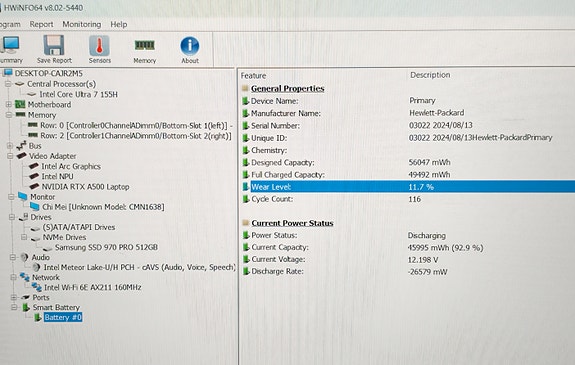Expand the Bus tree node
Viewport: 575px width, 365px height.
(10, 146)
